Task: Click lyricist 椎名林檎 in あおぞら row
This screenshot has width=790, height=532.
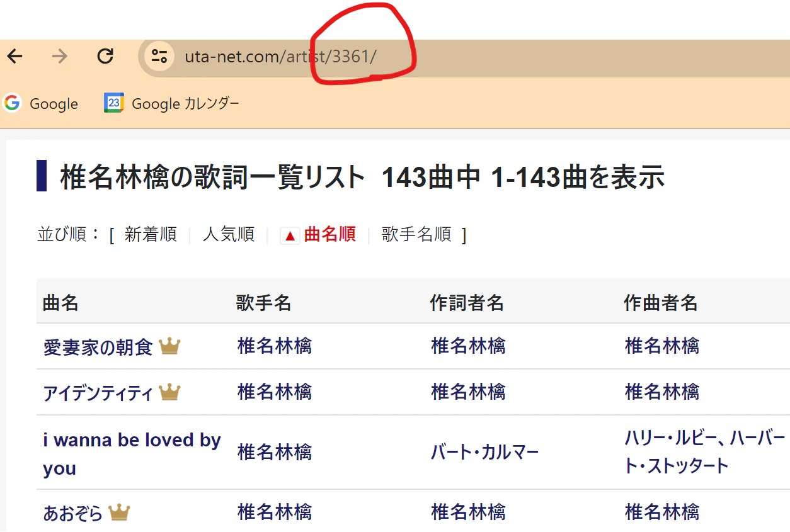Action: click(468, 512)
